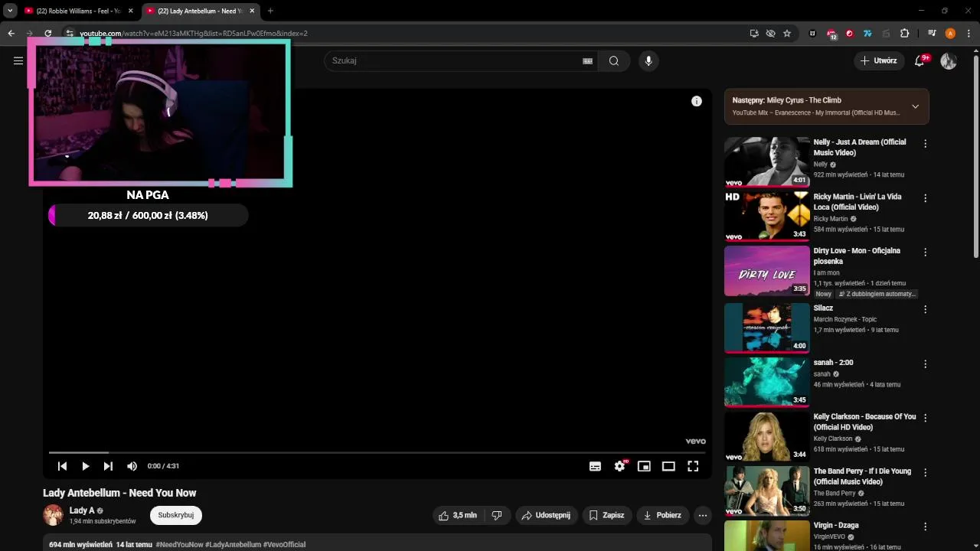The image size is (980, 551).
Task: Open the tab search dropdown
Action: click(x=10, y=11)
